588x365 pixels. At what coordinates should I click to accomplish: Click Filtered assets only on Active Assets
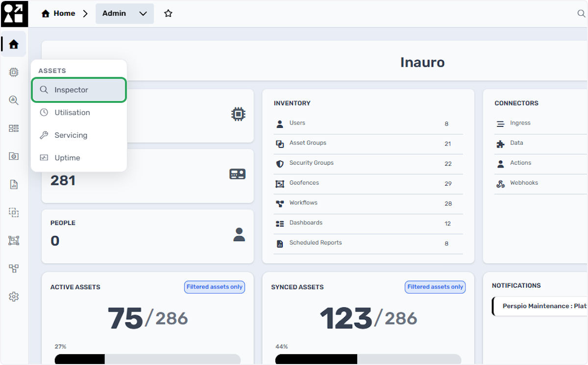tap(215, 287)
